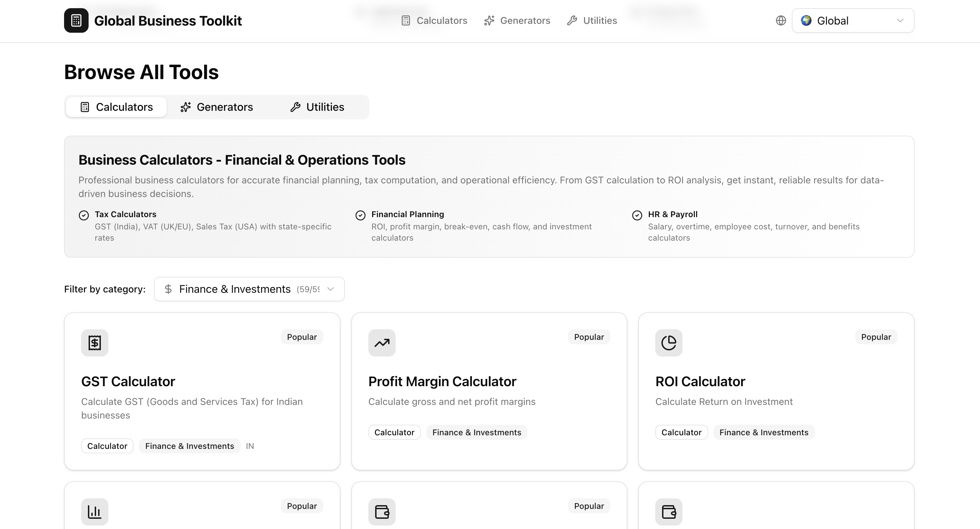Open the Global region dropdown
This screenshot has width=980, height=529.
coord(853,20)
